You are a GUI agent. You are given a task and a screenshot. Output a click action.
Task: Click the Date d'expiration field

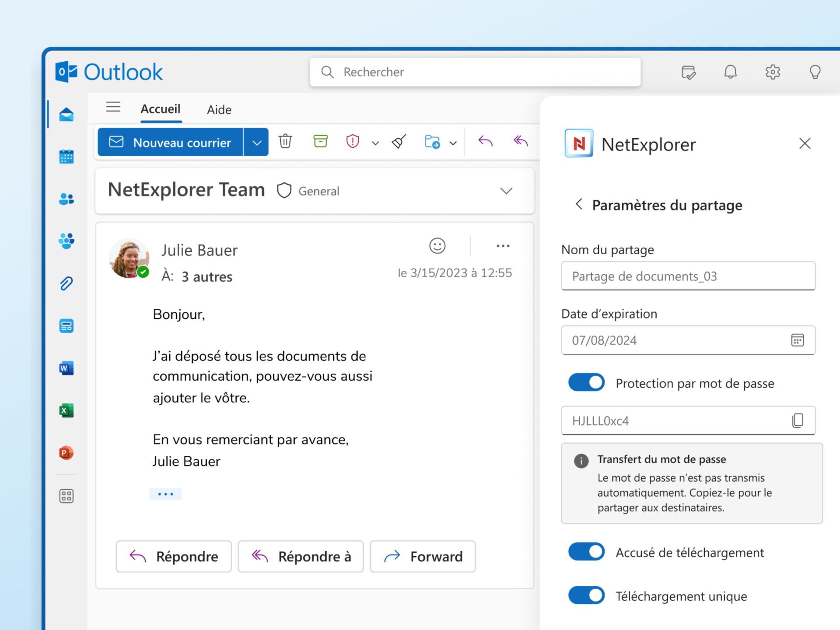pos(688,340)
